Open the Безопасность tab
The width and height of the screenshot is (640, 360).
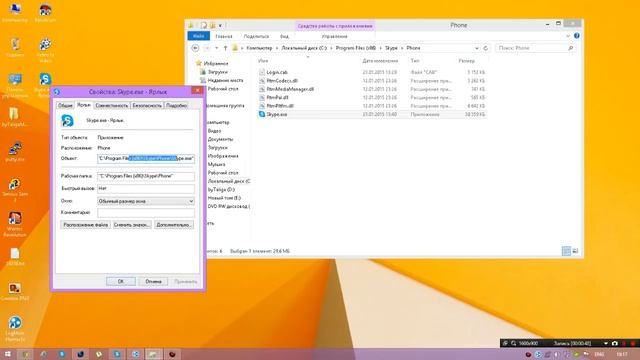[147, 105]
